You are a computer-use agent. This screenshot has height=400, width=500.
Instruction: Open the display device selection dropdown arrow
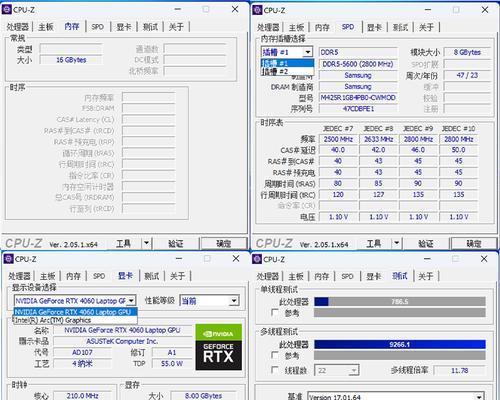pyautogui.click(x=131, y=301)
